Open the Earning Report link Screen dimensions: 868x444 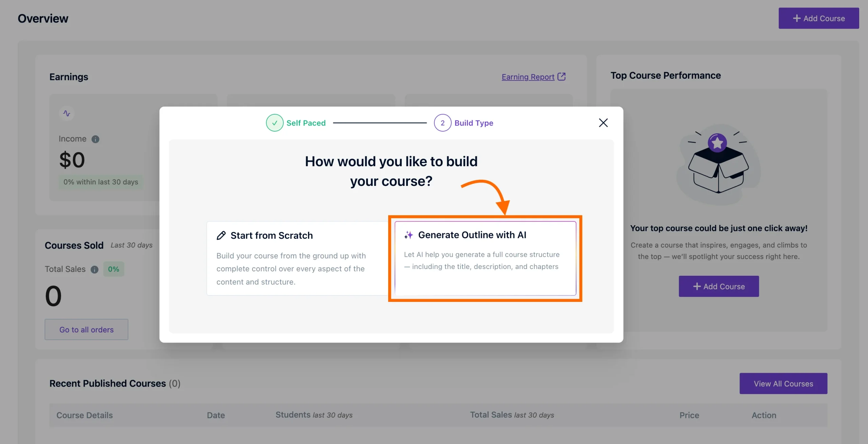pos(528,77)
